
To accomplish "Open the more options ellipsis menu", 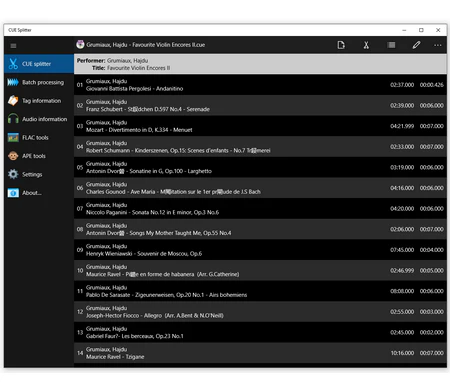I will click(x=438, y=45).
